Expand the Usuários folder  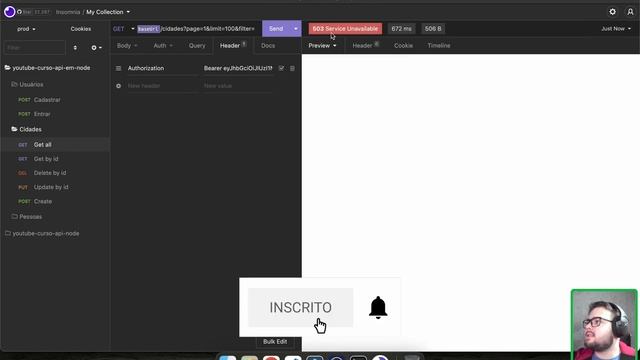click(x=27, y=84)
